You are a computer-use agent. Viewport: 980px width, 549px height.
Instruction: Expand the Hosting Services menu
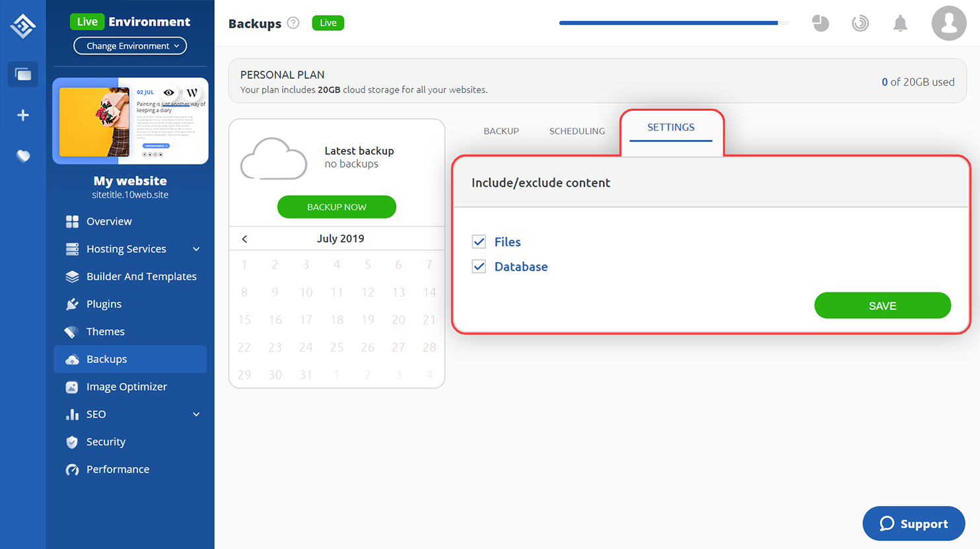(x=196, y=249)
